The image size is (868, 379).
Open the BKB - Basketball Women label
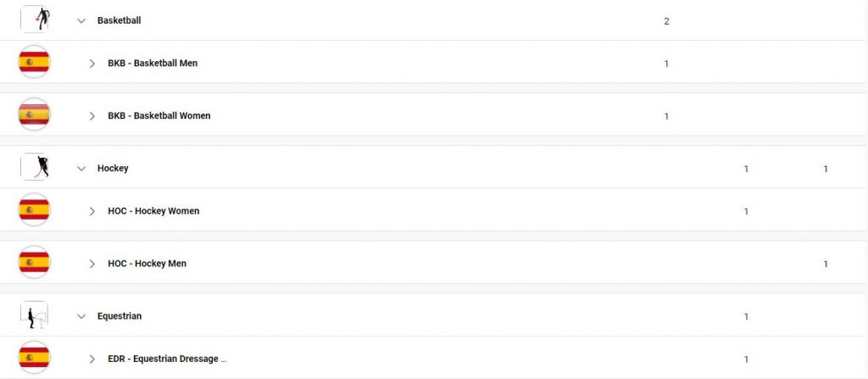pos(159,115)
